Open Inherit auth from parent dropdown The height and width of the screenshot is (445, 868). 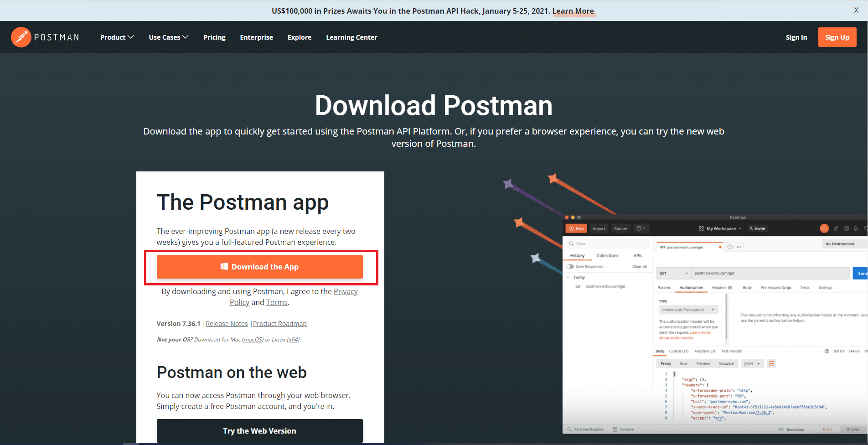pos(688,310)
